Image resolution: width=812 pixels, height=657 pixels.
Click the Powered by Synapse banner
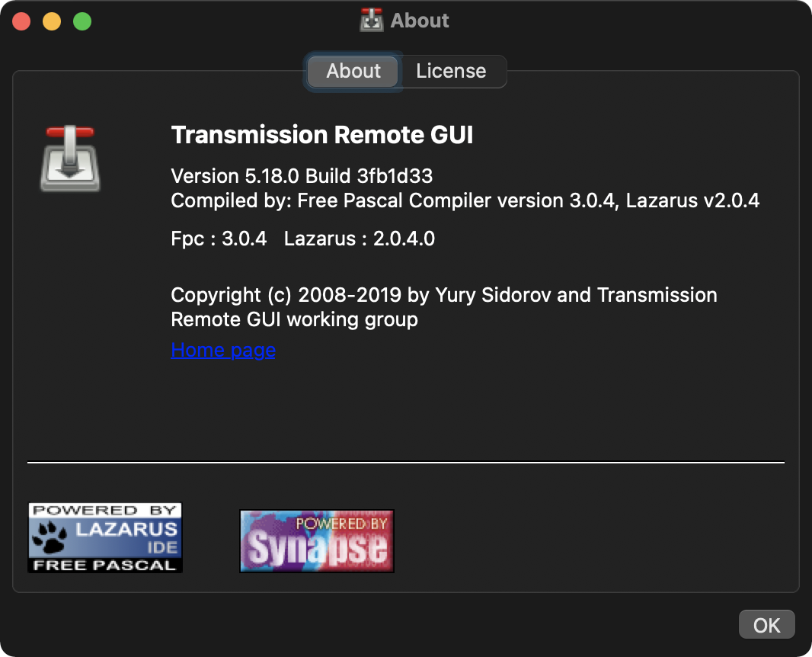pos(316,540)
